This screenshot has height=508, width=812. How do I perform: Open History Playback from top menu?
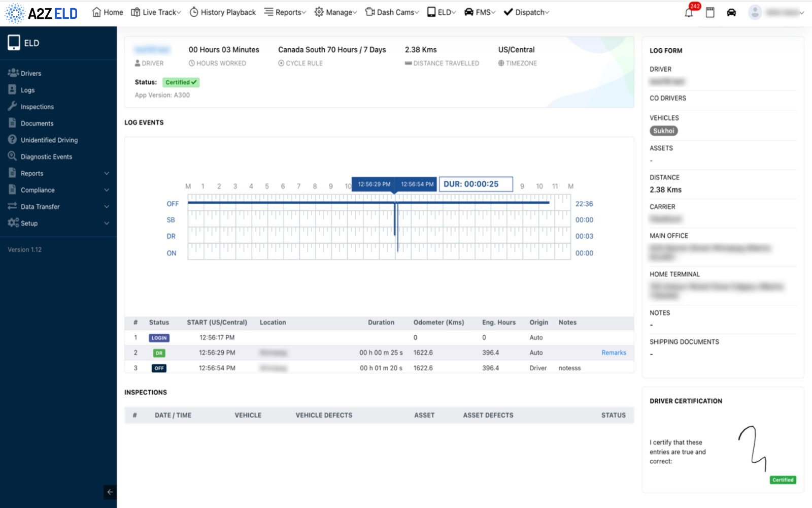pos(223,12)
